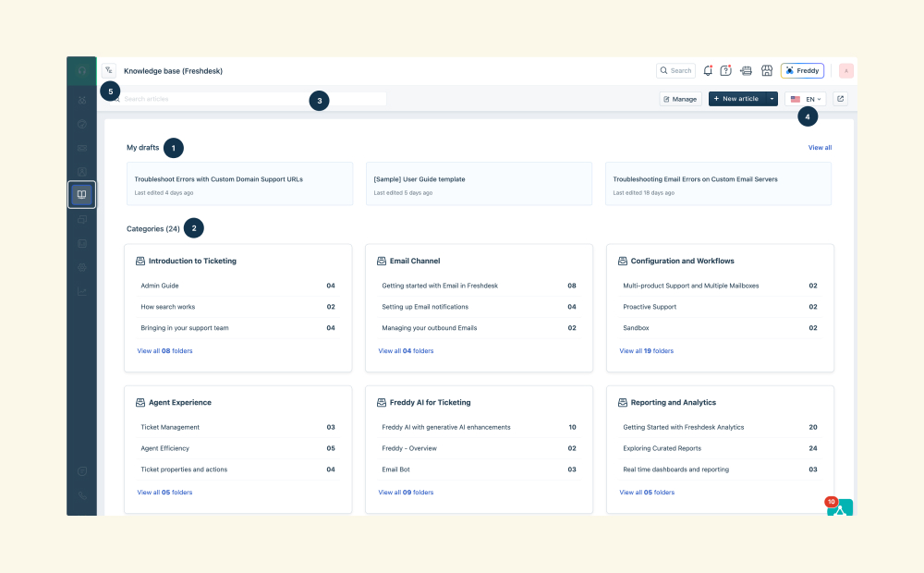Click the icon beside Reporting and Analytics
Viewport: 924px width, 573px height.
(x=622, y=402)
